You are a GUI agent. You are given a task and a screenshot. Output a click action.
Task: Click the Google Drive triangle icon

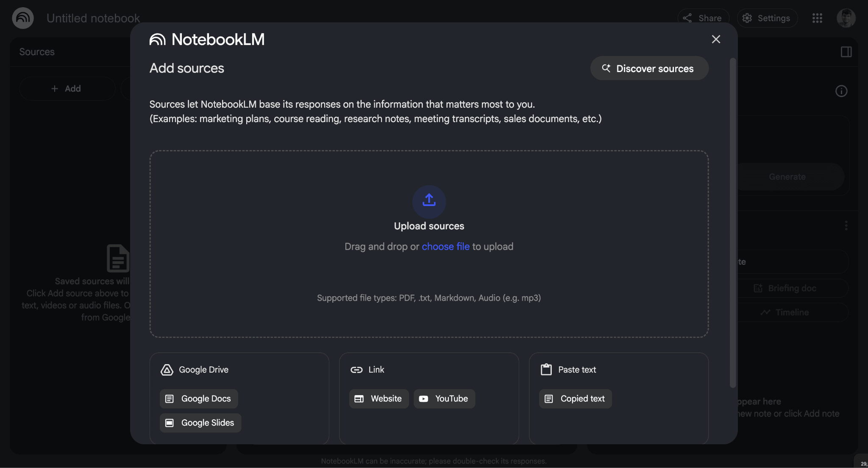point(167,370)
